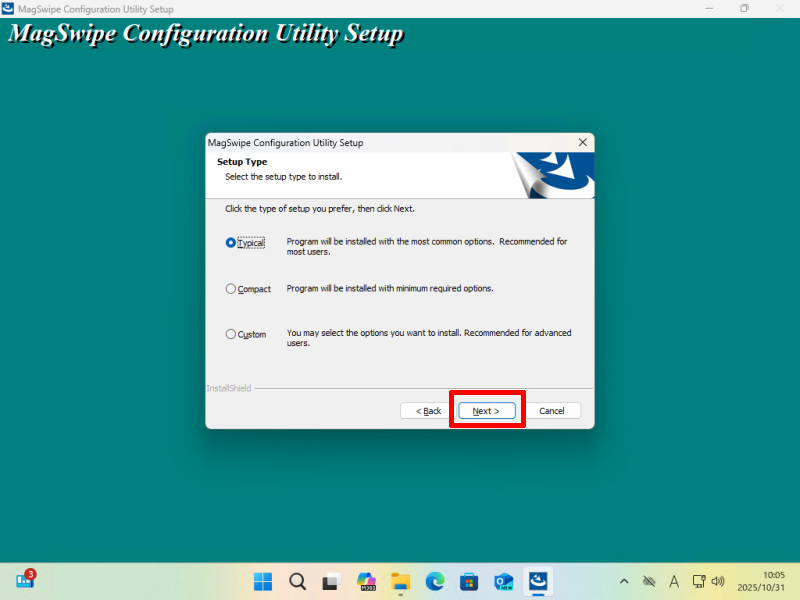The image size is (800, 600).
Task: Click the MagSwipe installer taskbar icon
Action: click(x=539, y=581)
